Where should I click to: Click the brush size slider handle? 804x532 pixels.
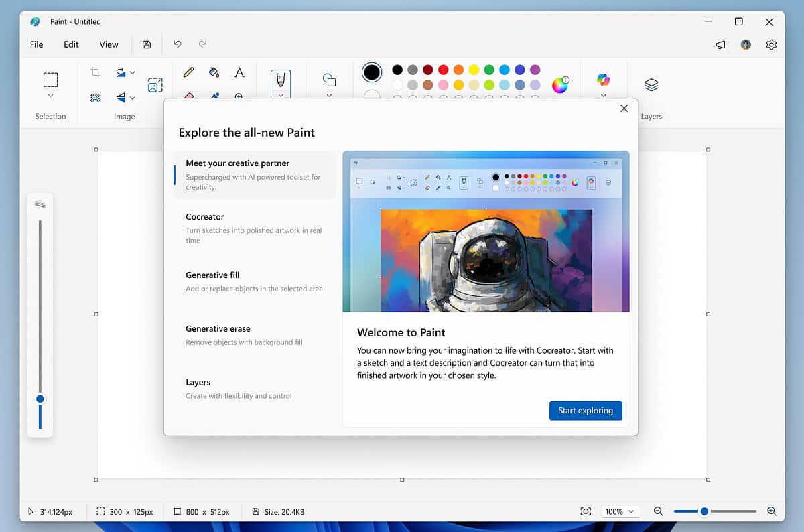point(40,399)
